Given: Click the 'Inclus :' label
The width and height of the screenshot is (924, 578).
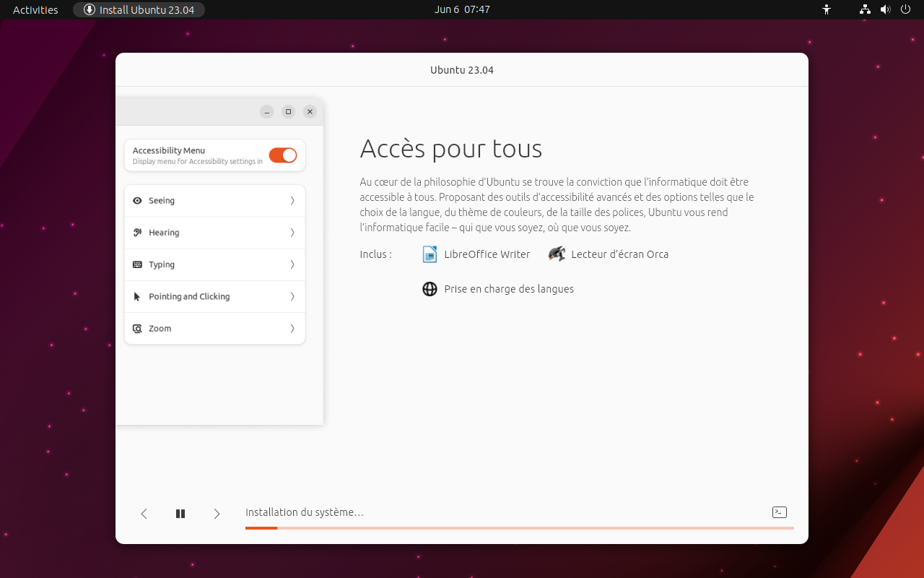Looking at the screenshot, I should (x=376, y=254).
